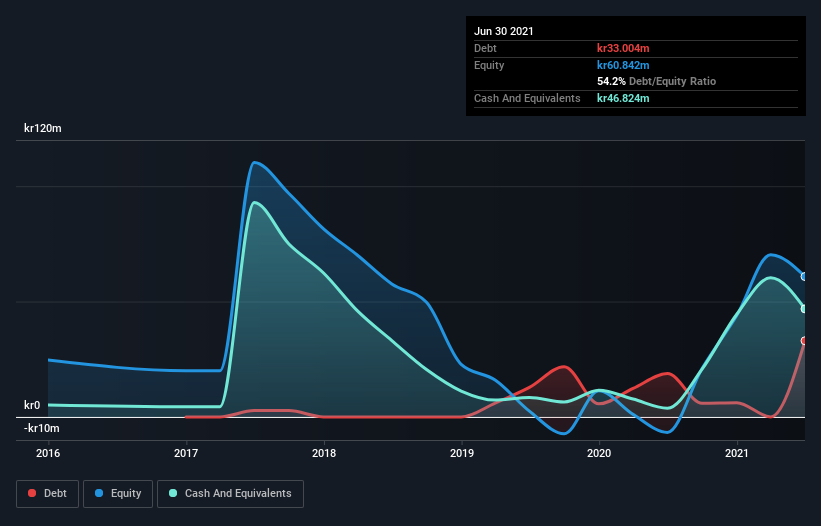Toggle the Cash And Equivalents legend button
The height and width of the screenshot is (526, 821).
230,494
